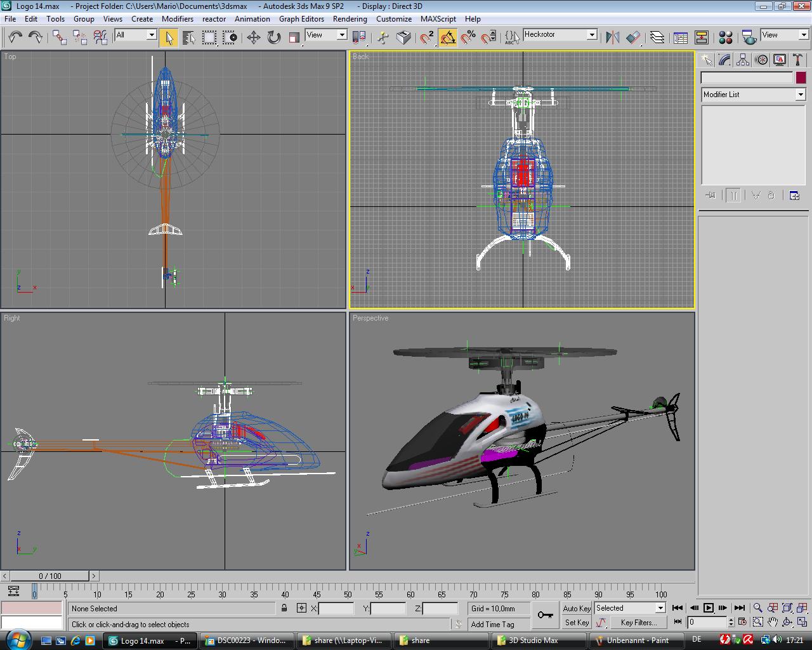Toggle the Selection Lock padlock
Image resolution: width=812 pixels, height=650 pixels.
284,607
